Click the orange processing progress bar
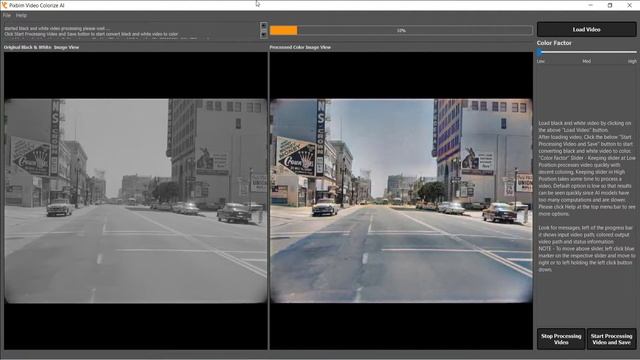 [401, 31]
